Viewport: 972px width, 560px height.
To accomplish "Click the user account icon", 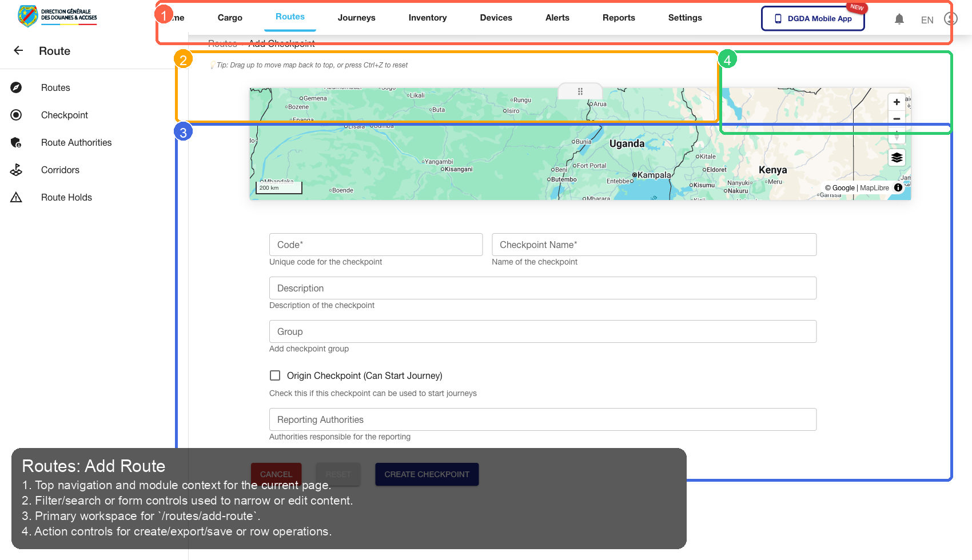I will 950,18.
